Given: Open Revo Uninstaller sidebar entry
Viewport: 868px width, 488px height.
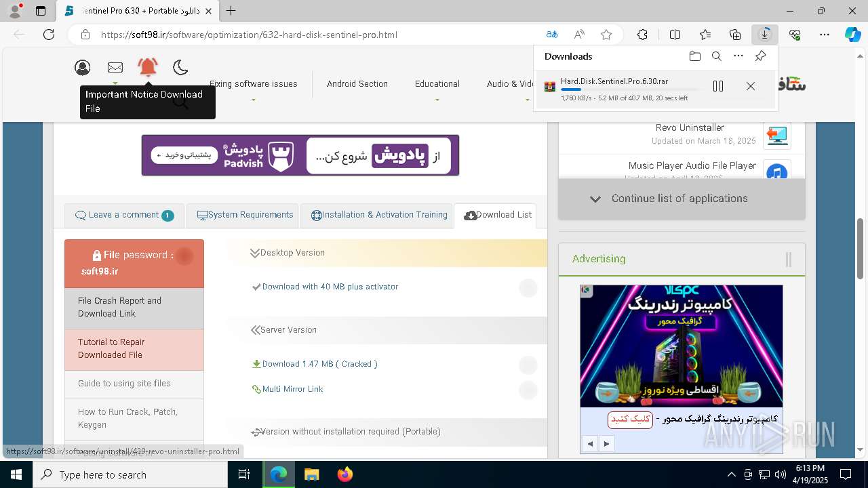Looking at the screenshot, I should click(x=690, y=127).
